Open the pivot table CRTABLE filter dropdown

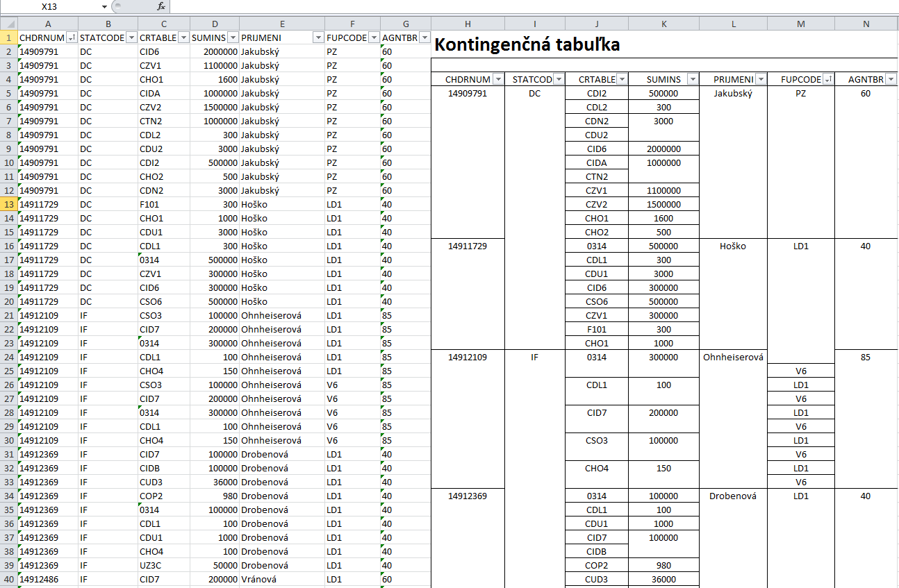[x=622, y=79]
